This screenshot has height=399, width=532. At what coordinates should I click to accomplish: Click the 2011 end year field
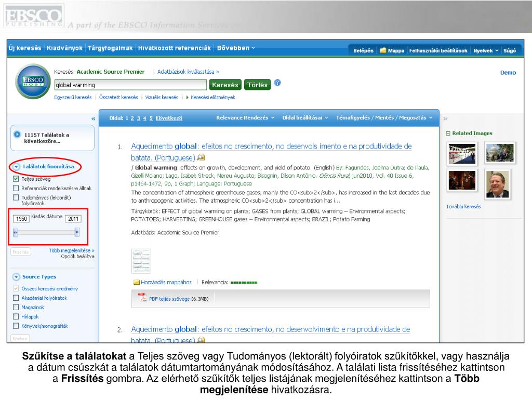(73, 219)
